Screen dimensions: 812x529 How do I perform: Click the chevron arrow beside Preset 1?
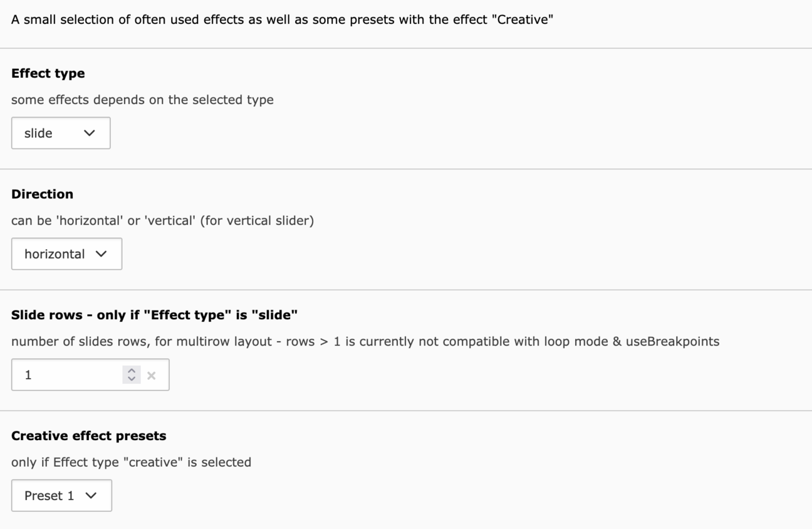91,495
